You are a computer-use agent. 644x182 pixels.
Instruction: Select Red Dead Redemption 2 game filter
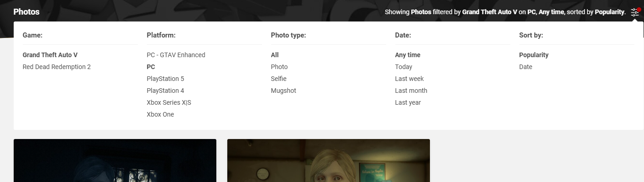57,67
